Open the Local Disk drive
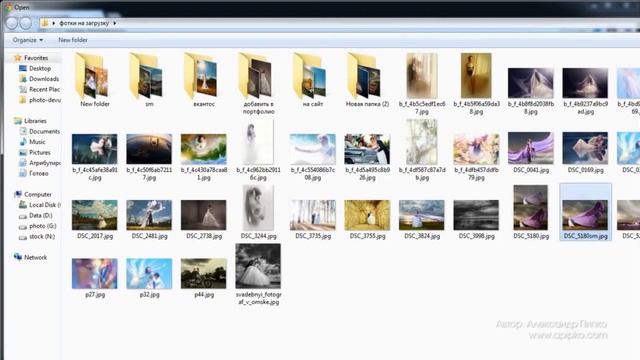Screen dimensions: 640x360 (x=44, y=205)
